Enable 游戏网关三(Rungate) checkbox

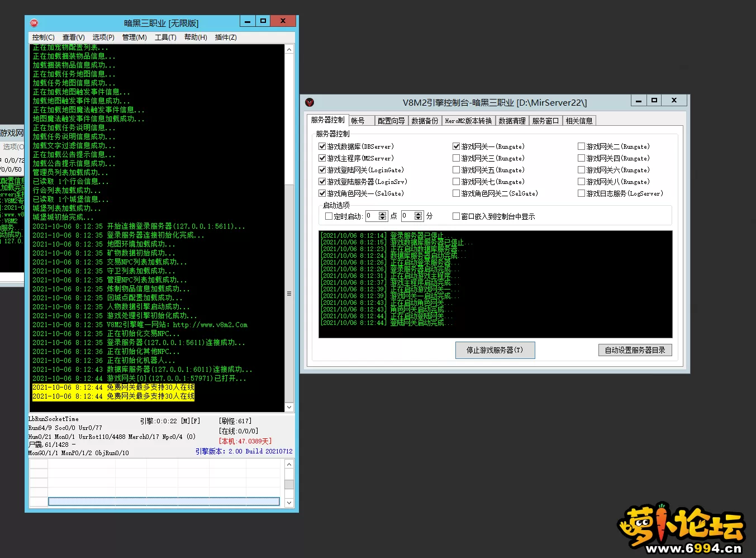pyautogui.click(x=457, y=158)
